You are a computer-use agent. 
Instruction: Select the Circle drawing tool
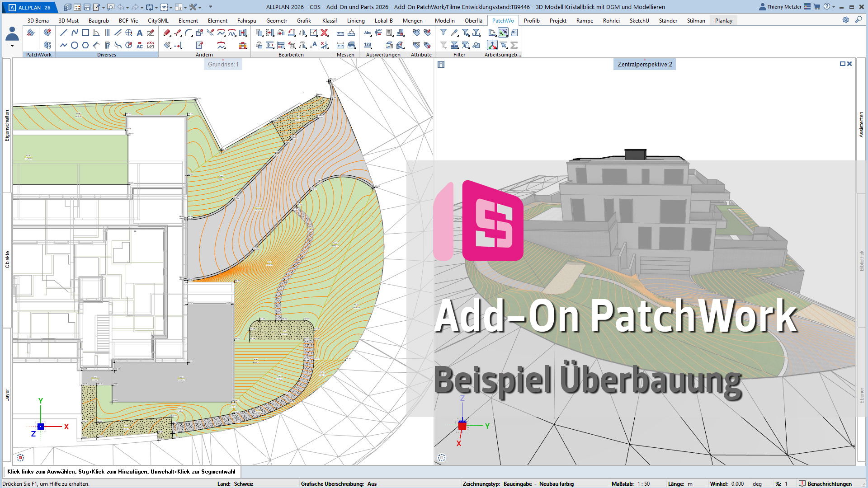(x=74, y=45)
